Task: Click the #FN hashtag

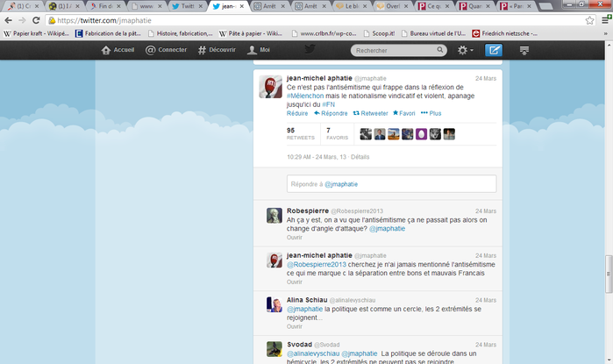Action: point(328,104)
